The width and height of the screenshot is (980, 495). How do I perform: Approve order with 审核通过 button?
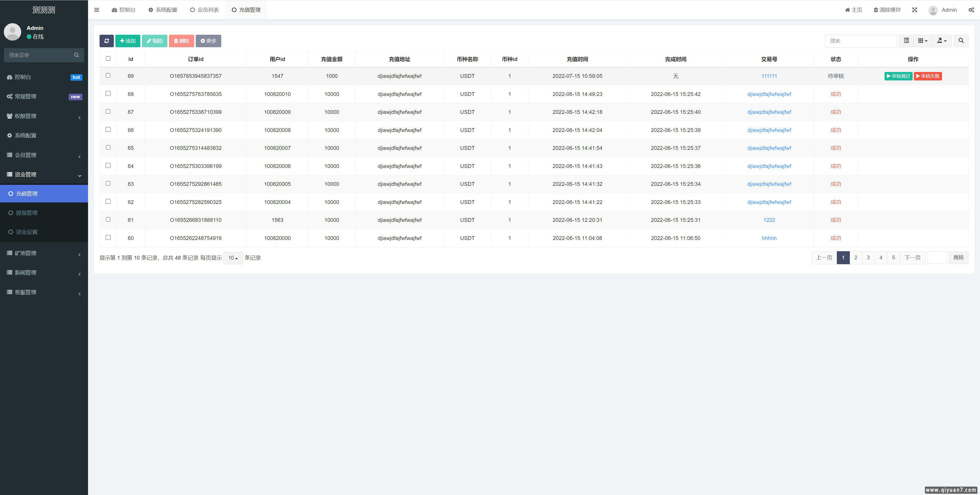tap(898, 76)
